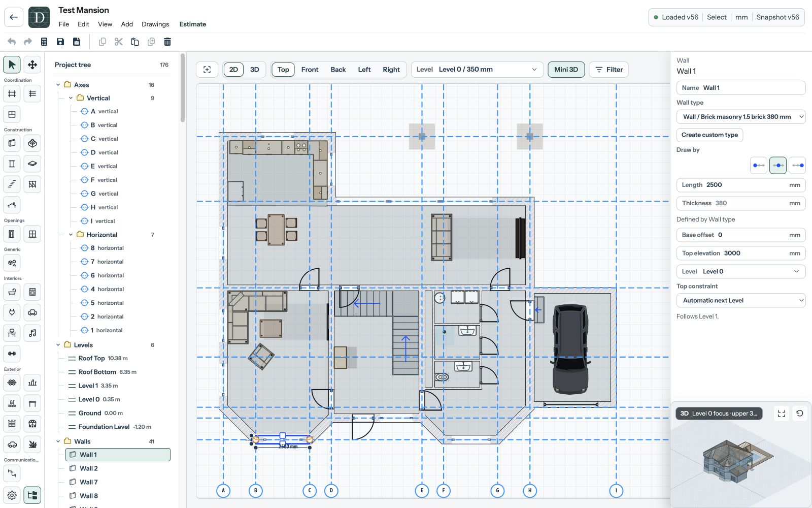Click the project tree panel icon
This screenshot has height=508, width=812.
coord(32,495)
